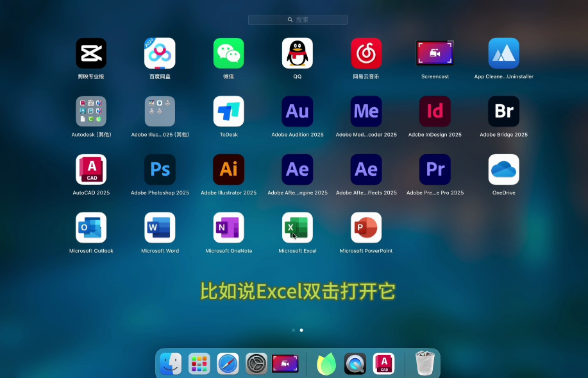The width and height of the screenshot is (588, 378).
Task: Launch Microsoft Excel
Action: click(298, 228)
